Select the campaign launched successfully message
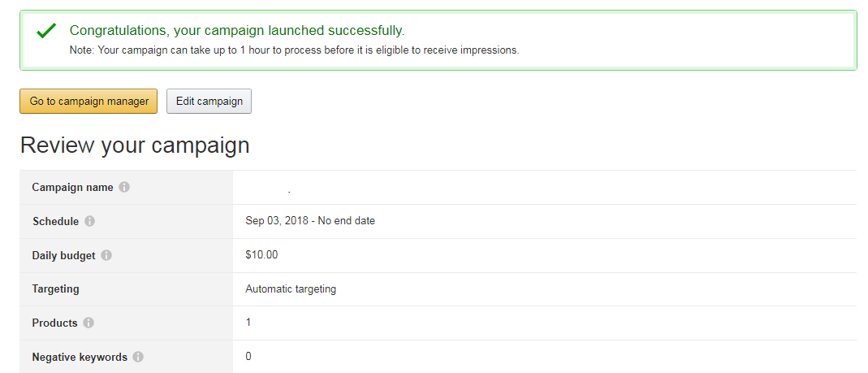Screen dimensions: 868x373 [x=237, y=30]
